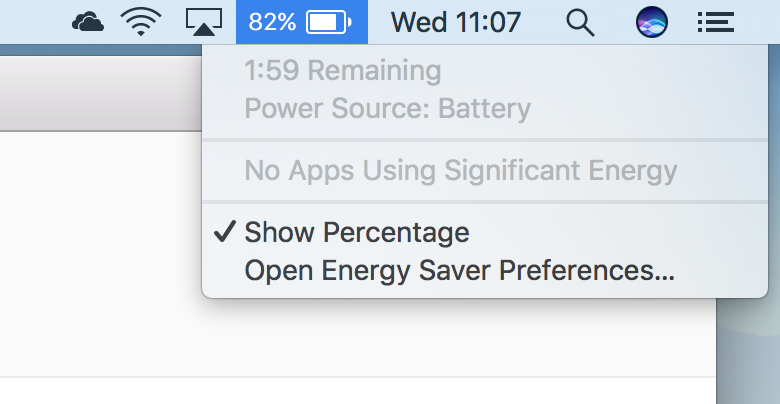780x404 pixels.
Task: Open Spotlight search with the magnifier icon
Action: [x=580, y=22]
